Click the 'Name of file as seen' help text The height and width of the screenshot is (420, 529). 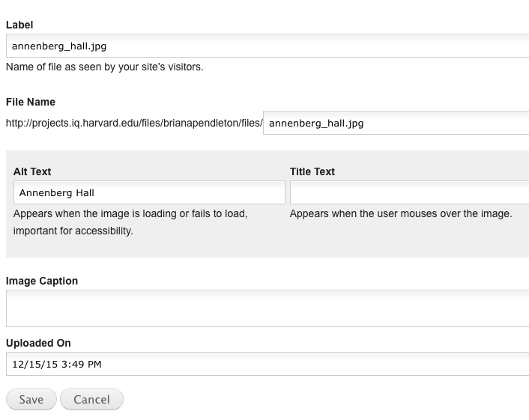(105, 67)
